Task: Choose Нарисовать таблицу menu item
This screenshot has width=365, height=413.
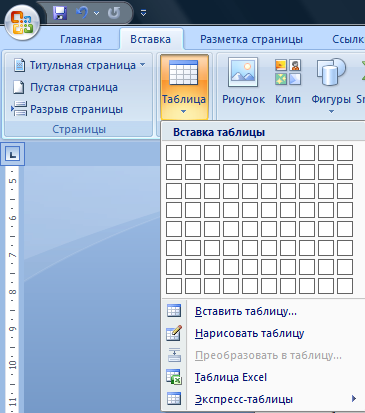Action: pos(262,333)
